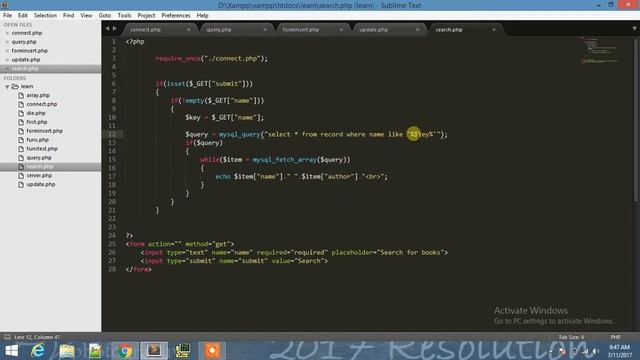Close the connect.php tab

[188, 30]
